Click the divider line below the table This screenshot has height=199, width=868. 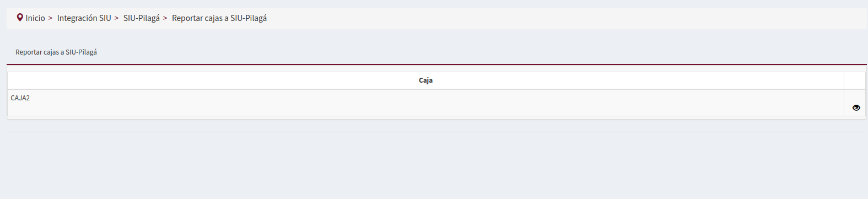click(436, 132)
